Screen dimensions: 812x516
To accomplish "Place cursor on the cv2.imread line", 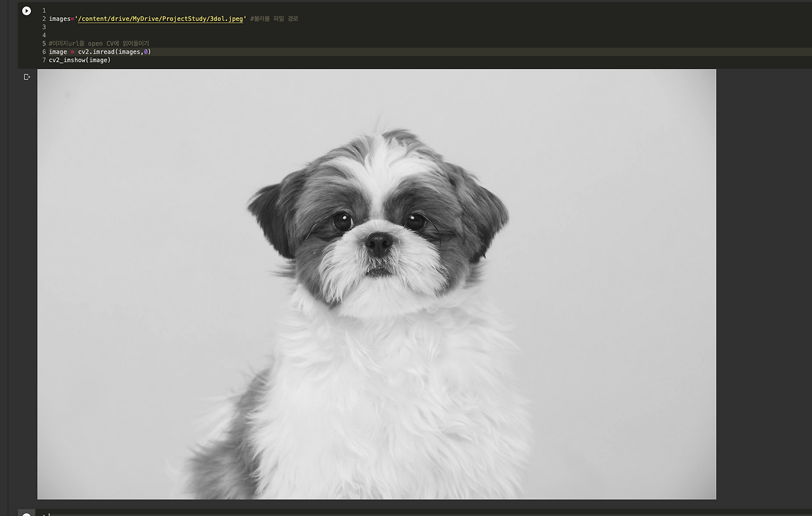I will (101, 51).
